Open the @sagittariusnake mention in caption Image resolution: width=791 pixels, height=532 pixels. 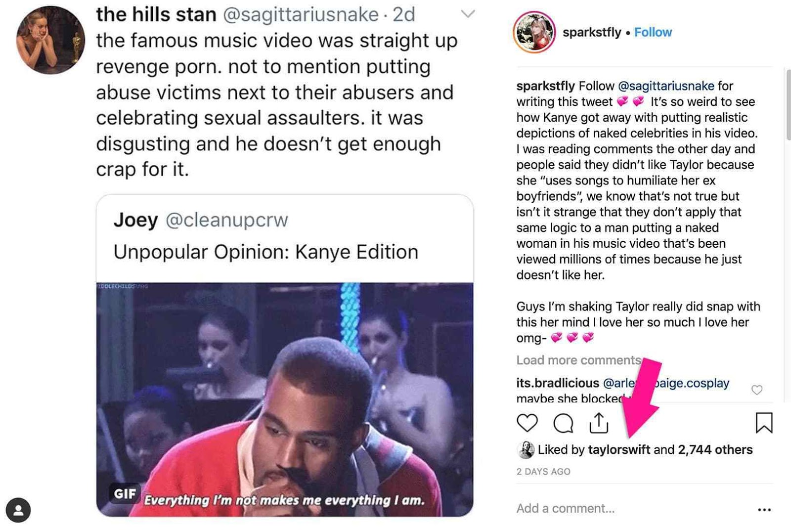tap(666, 86)
